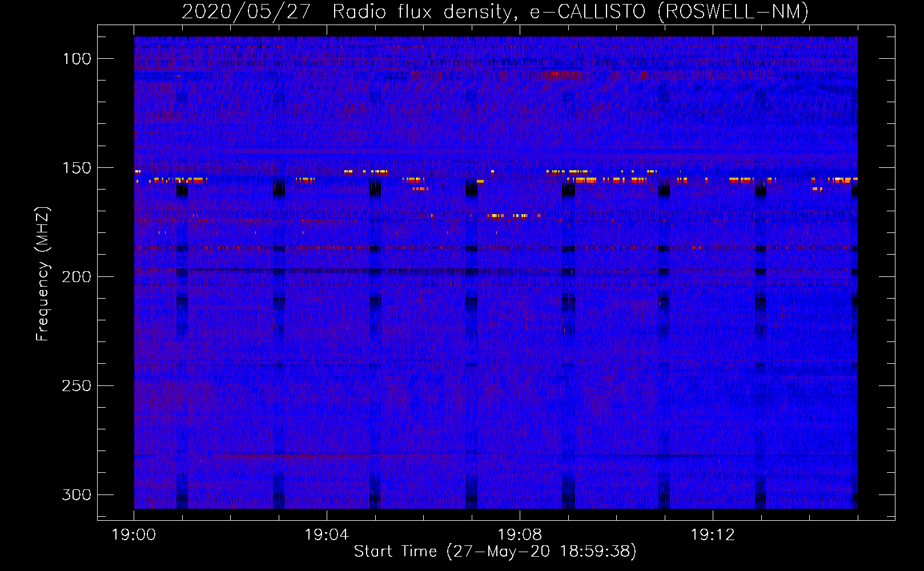Click the 19:08 time tick label
The width and height of the screenshot is (924, 571).
pos(520,535)
